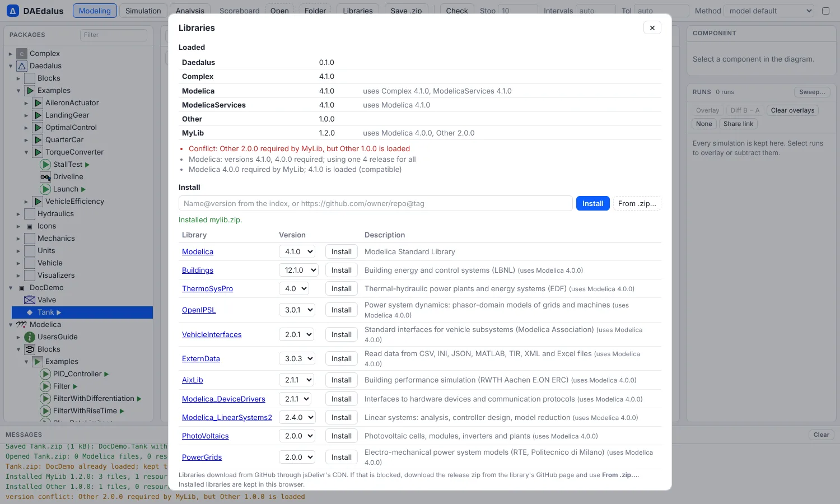Viewport: 840px width, 504px height.
Task: Click the DAEdalus logo icon
Action: pos(13,11)
